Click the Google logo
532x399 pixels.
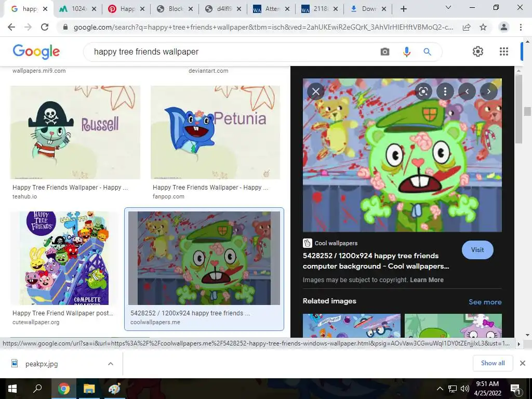point(36,51)
